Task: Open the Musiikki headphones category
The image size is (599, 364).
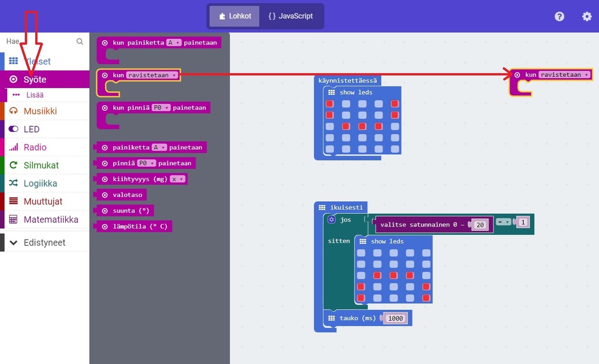Action: click(40, 111)
